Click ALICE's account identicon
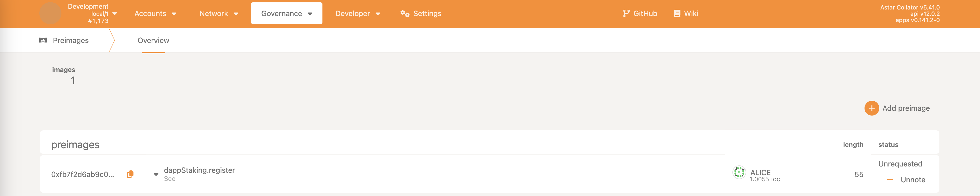 click(x=739, y=173)
